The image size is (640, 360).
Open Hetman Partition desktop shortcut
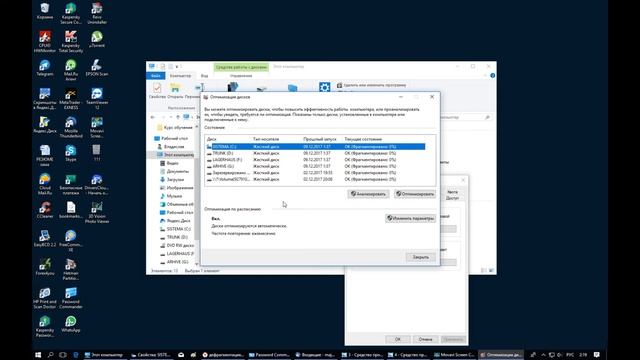click(71, 269)
